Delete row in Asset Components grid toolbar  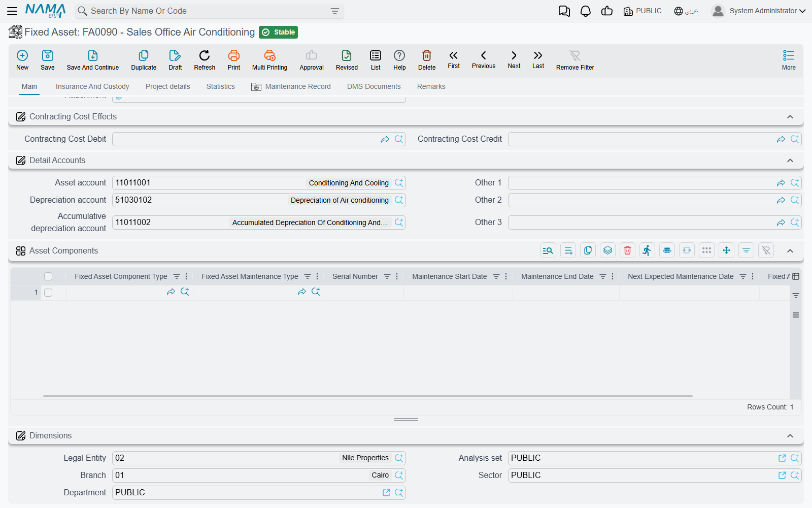tap(628, 250)
